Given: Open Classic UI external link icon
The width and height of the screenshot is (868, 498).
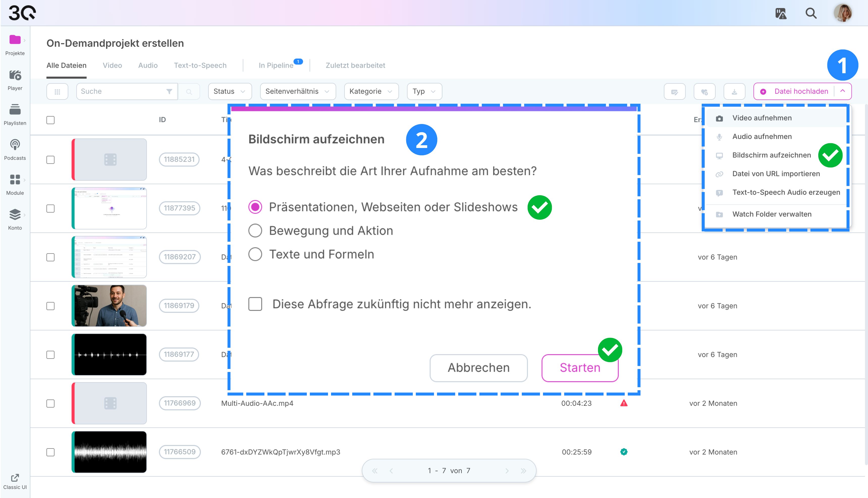Looking at the screenshot, I should [15, 478].
